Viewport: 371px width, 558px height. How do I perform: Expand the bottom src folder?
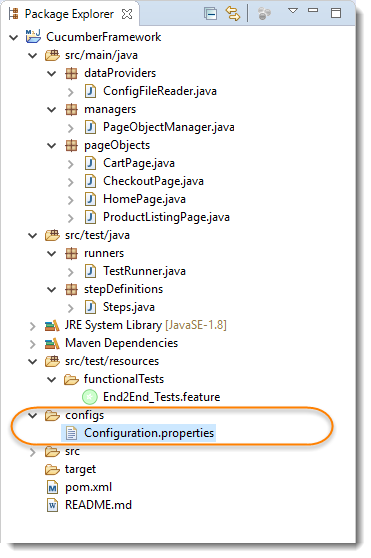33,452
